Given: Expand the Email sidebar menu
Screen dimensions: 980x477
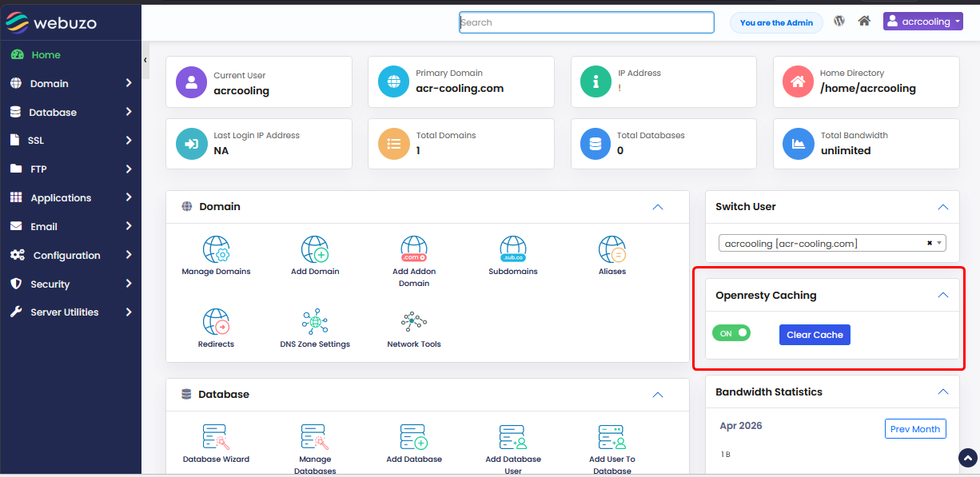Looking at the screenshot, I should point(70,227).
